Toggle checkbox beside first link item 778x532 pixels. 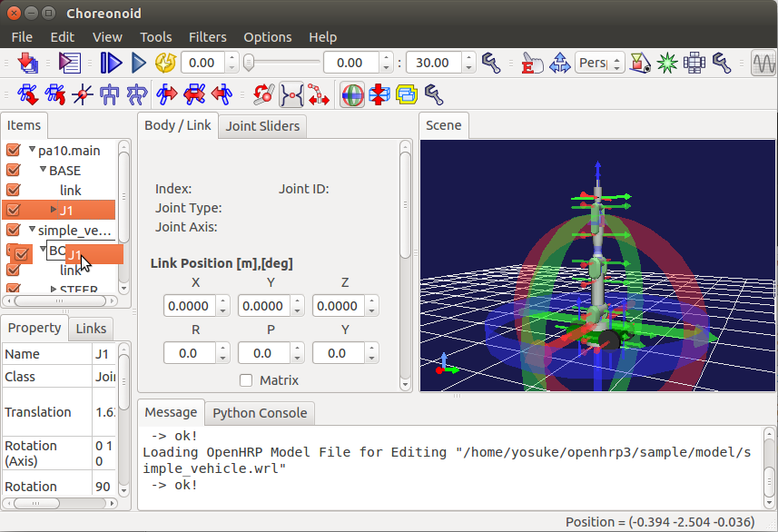tap(14, 190)
